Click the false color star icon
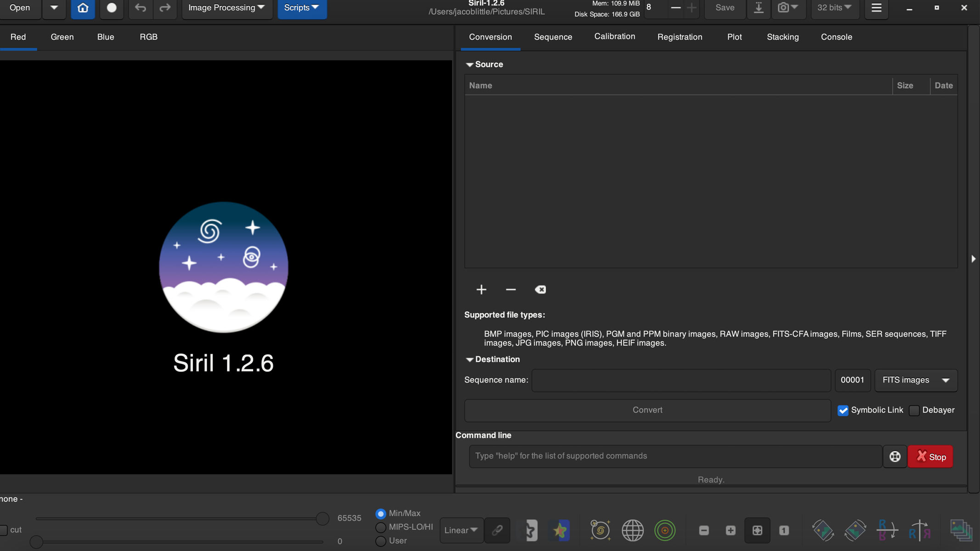Screen dimensions: 980x551 click(560, 530)
